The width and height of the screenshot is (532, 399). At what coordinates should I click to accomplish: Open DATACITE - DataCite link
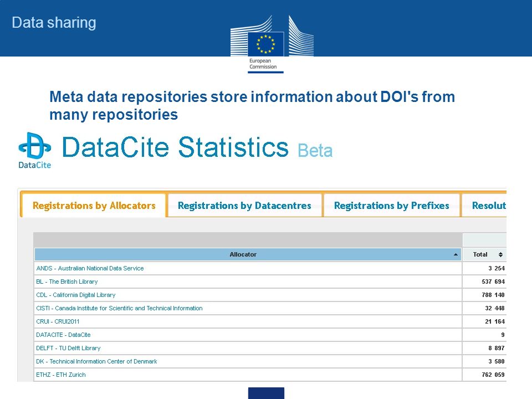point(63,335)
